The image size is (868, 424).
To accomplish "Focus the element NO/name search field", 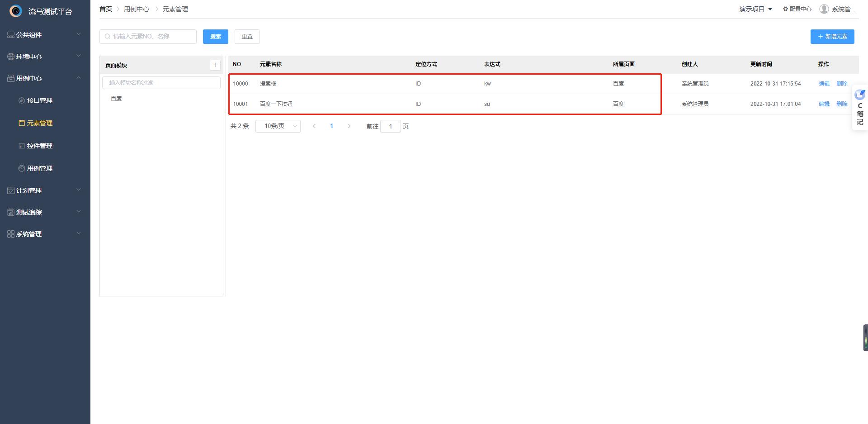I will [x=148, y=37].
